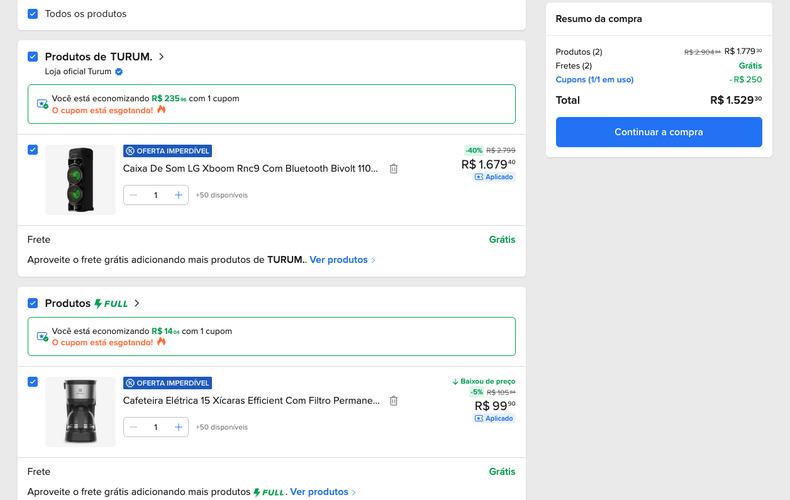This screenshot has height=500, width=790.
Task: Delete the Caixa De Som LG Xboom item
Action: 393,169
